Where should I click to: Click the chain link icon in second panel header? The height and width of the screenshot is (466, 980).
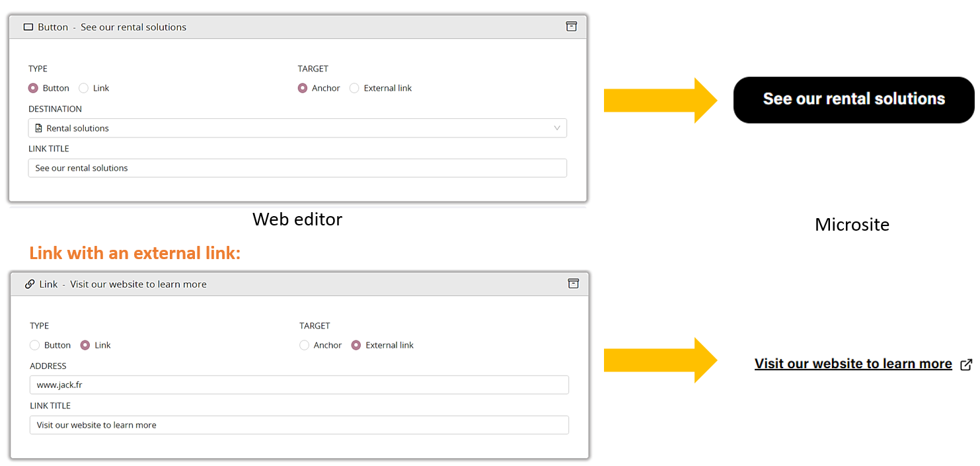pos(30,284)
